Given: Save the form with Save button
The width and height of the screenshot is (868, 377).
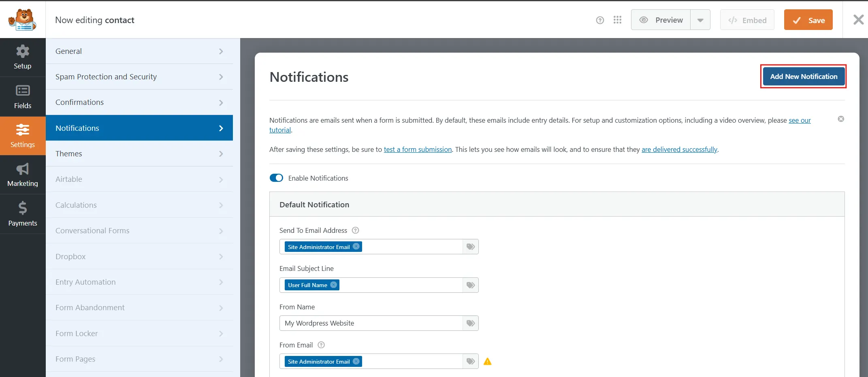Looking at the screenshot, I should 808,20.
